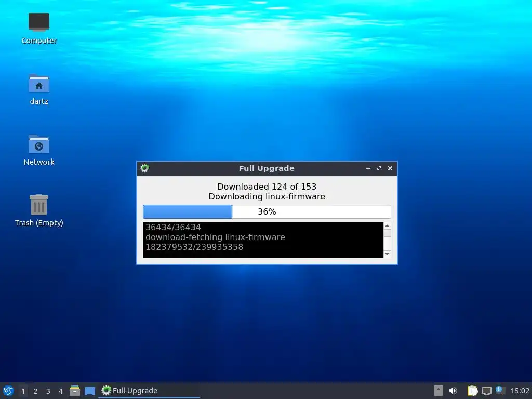
Task: Open the removable media eject tray icon
Action: [438, 391]
